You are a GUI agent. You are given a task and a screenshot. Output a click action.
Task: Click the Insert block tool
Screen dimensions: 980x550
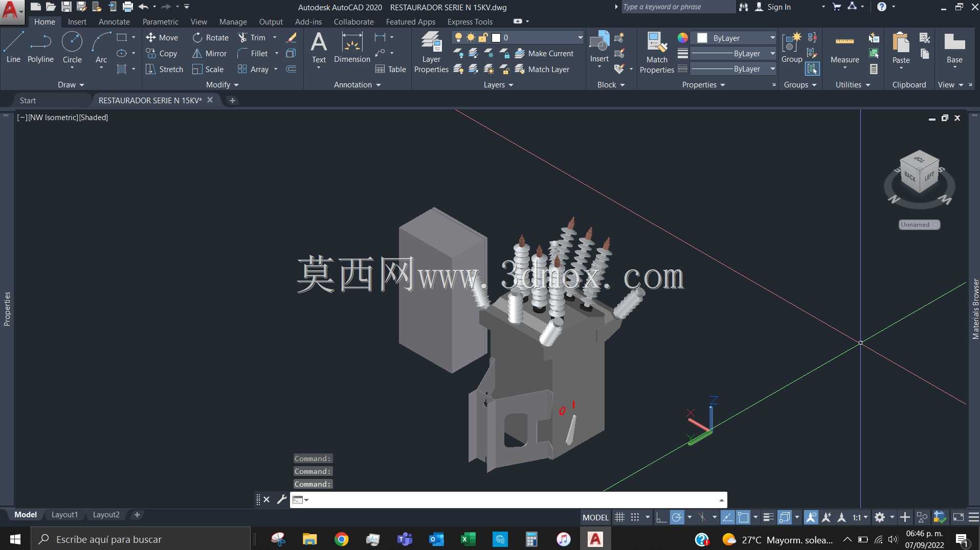point(599,47)
